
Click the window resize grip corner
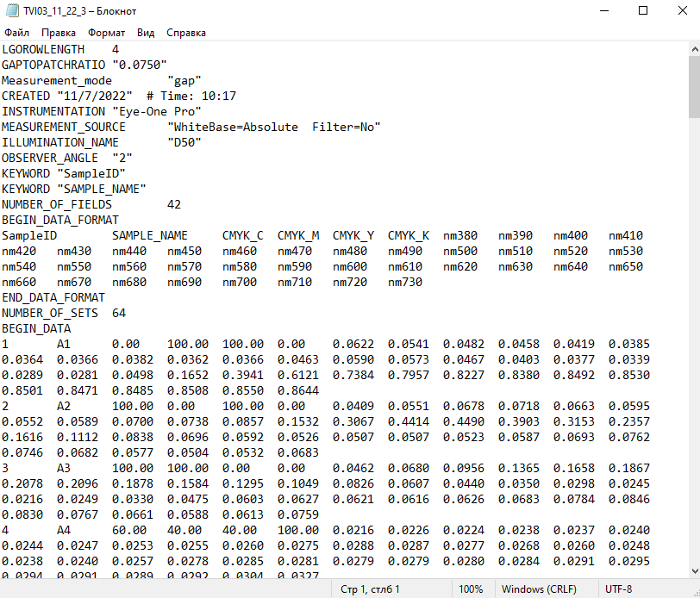click(696, 594)
